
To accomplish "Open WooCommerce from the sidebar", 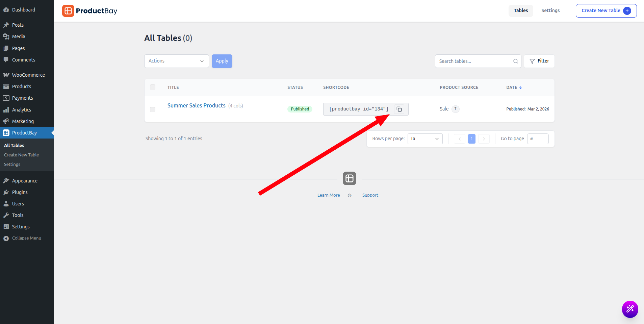I will pos(28,75).
